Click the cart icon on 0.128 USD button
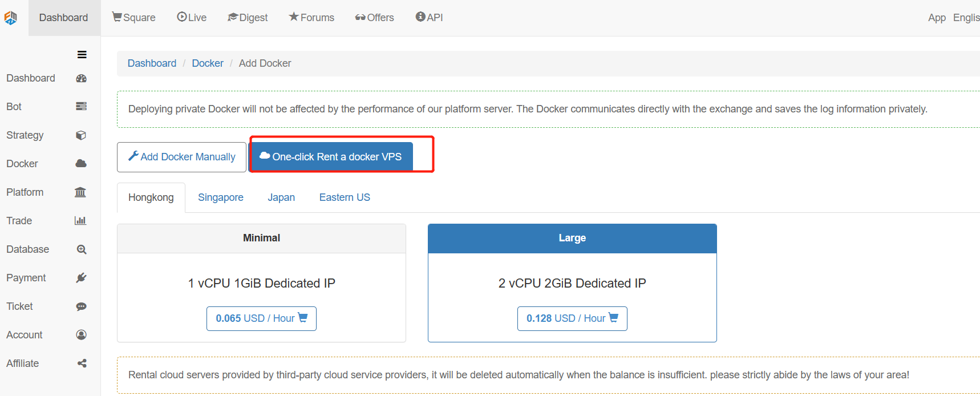This screenshot has height=396, width=980. (614, 318)
